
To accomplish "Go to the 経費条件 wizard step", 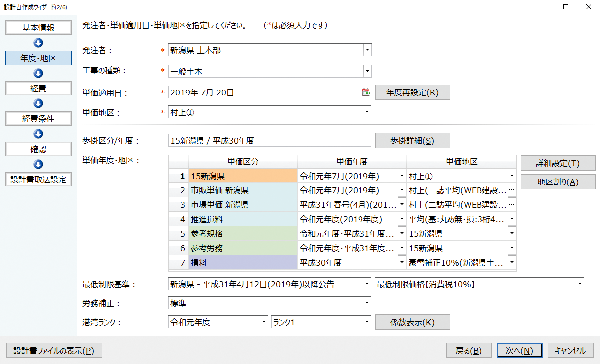I will [38, 119].
